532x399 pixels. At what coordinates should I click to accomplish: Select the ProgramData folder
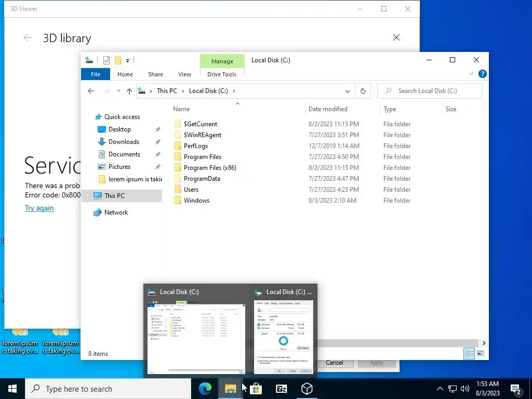[x=202, y=179]
